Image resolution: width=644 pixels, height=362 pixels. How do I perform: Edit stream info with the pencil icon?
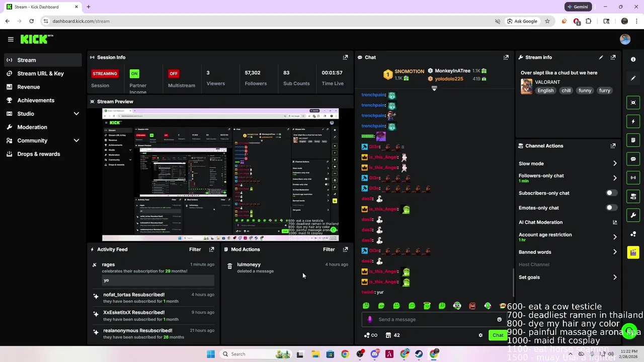601,57
